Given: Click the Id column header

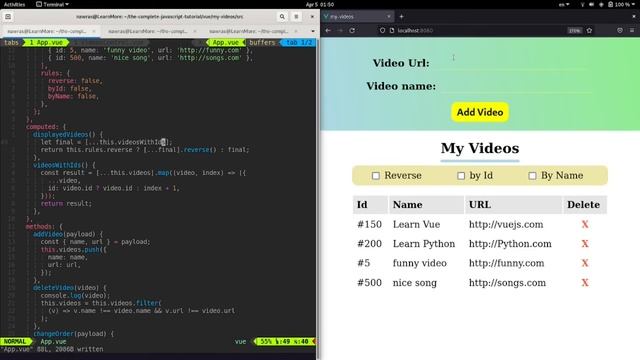Looking at the screenshot, I should (370, 204).
